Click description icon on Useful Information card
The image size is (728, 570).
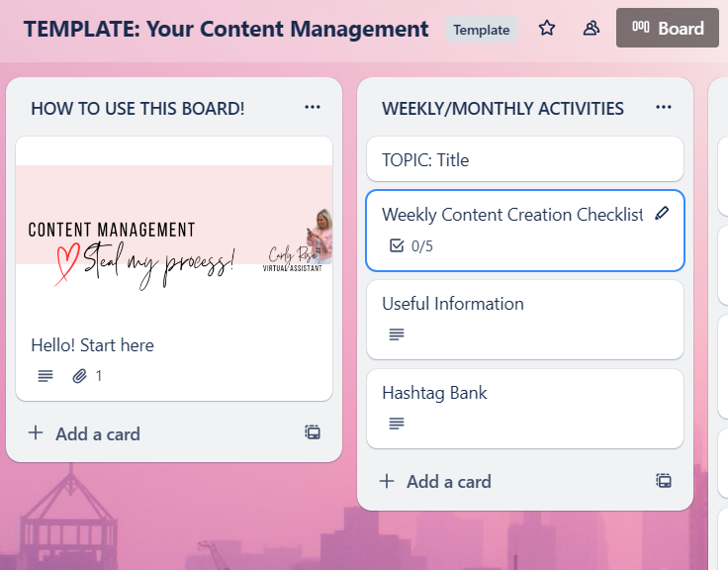397,333
